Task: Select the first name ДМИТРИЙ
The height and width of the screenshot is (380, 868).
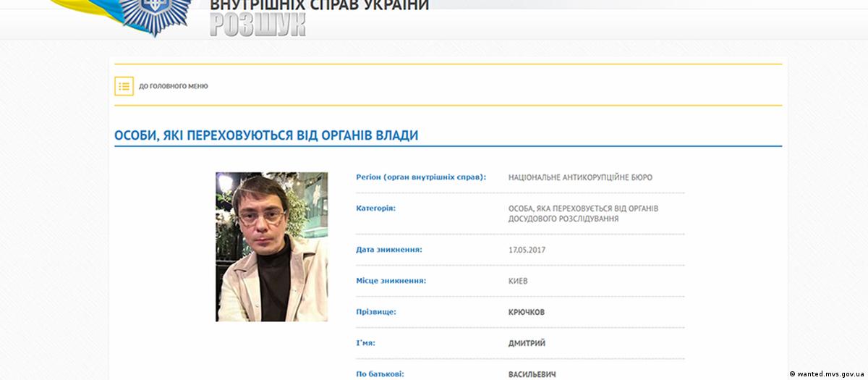Action: coord(527,343)
